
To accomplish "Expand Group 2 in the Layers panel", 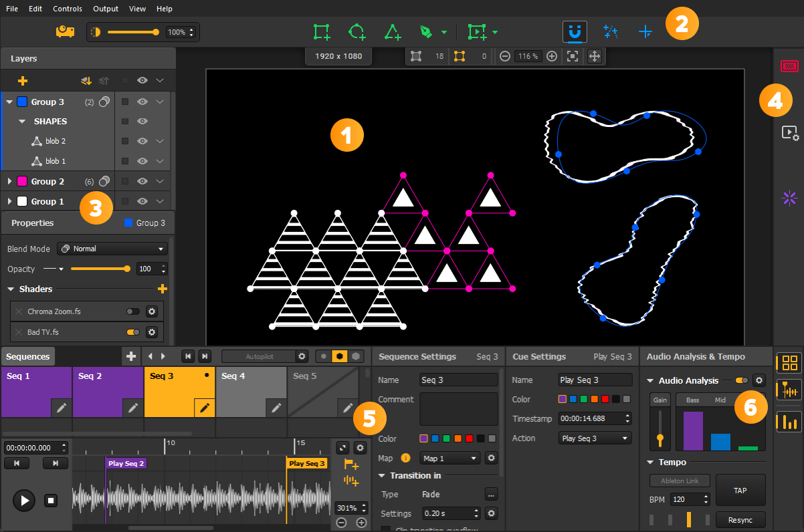I will point(9,181).
